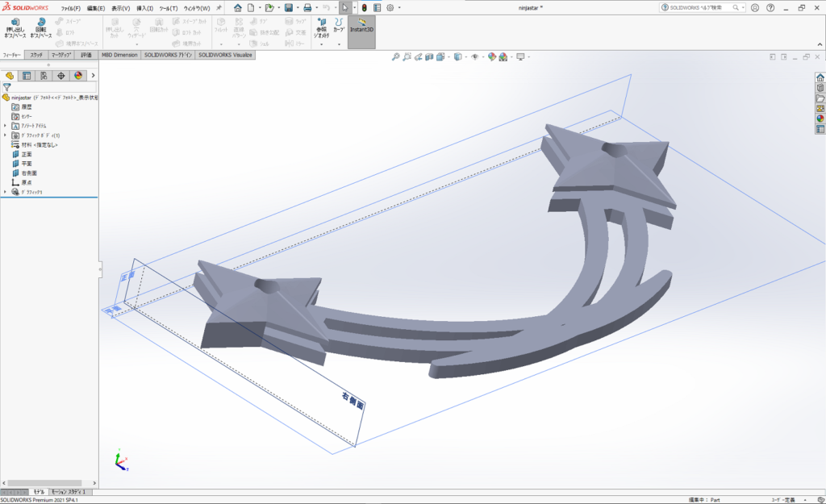
Task: Click the Section View icon
Action: pos(429,57)
